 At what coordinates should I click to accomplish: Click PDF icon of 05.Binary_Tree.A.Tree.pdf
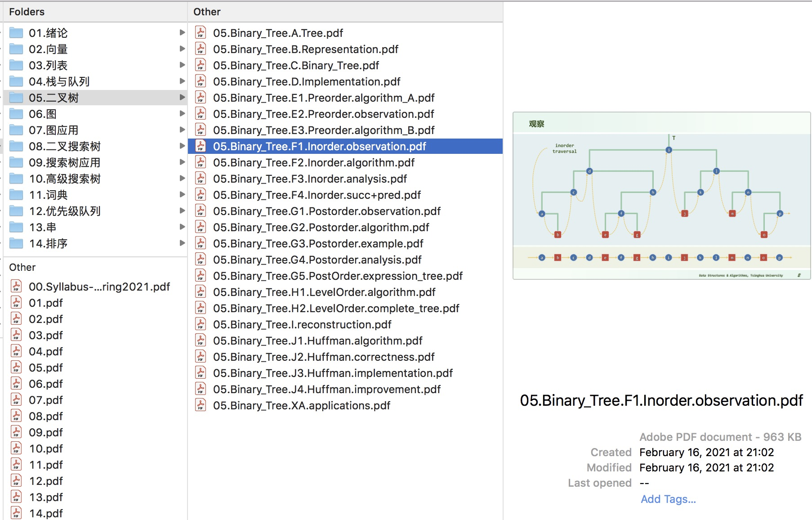tap(201, 33)
